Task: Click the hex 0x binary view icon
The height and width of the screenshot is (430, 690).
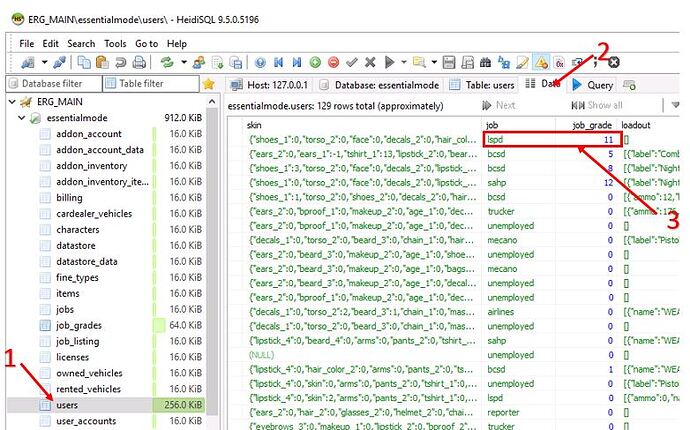Action: tap(559, 62)
